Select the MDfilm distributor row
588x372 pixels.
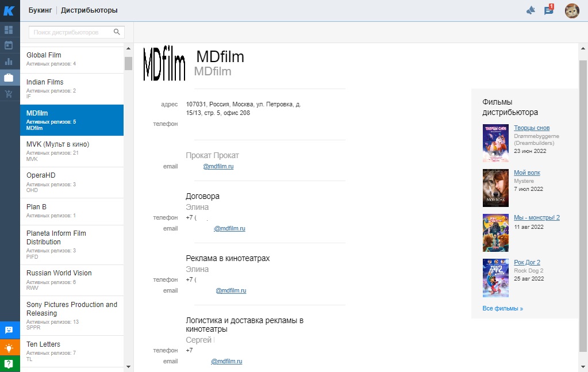pyautogui.click(x=72, y=120)
